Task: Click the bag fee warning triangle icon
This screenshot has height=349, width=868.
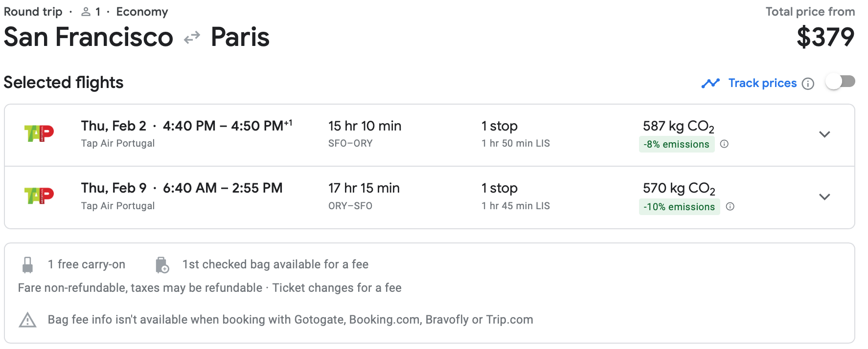Action: pyautogui.click(x=28, y=320)
